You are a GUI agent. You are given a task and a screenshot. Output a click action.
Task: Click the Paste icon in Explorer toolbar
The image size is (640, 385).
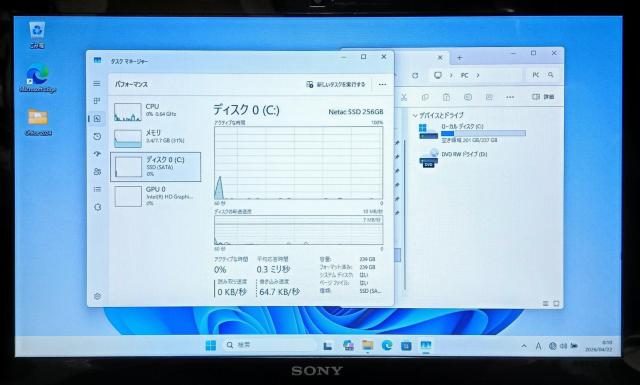pyautogui.click(x=447, y=97)
